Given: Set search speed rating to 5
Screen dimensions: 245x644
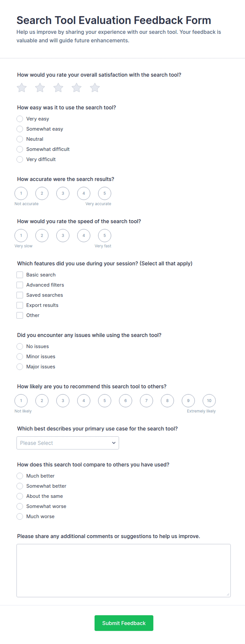Looking at the screenshot, I should pyautogui.click(x=105, y=236).
